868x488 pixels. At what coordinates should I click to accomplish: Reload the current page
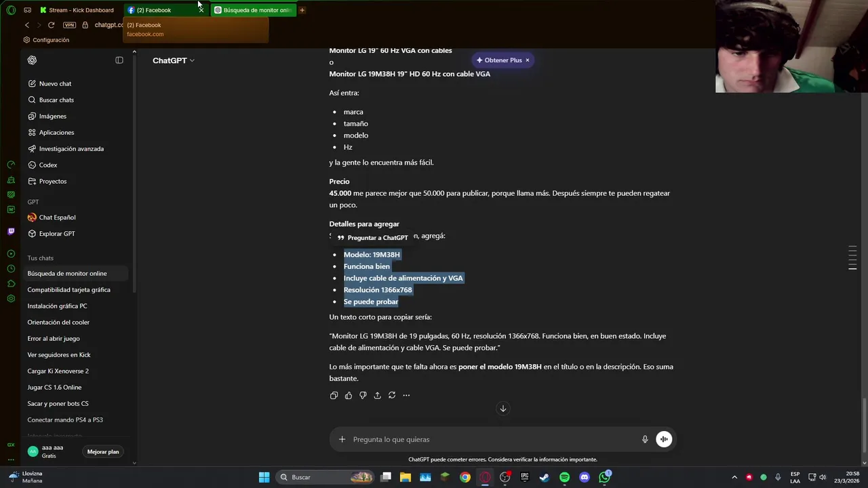[x=51, y=25]
